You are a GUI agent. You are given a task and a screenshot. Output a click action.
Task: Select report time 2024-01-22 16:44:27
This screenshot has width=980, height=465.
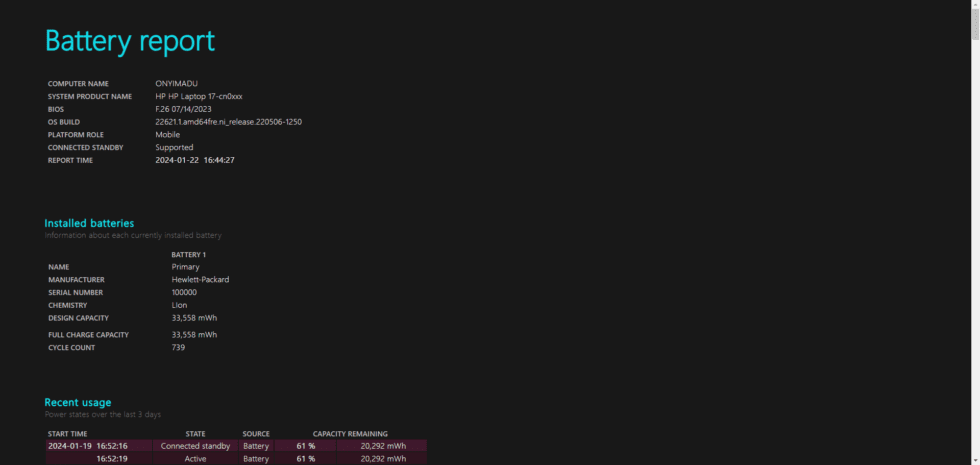195,161
